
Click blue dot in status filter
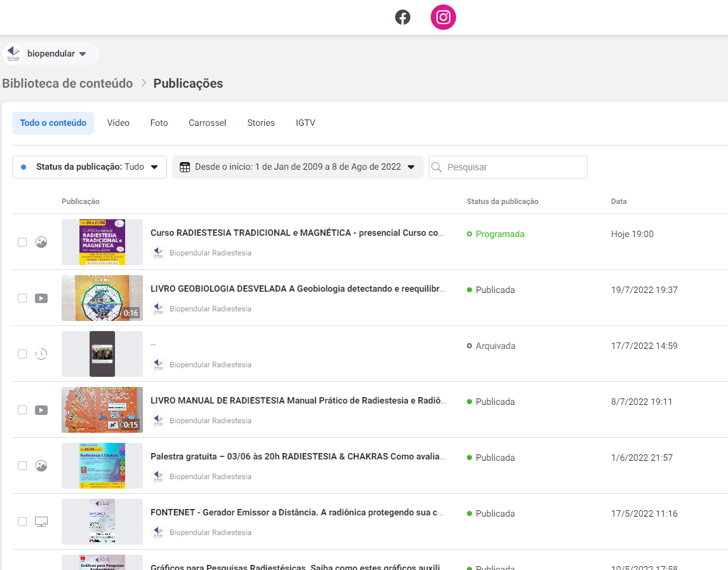[24, 166]
